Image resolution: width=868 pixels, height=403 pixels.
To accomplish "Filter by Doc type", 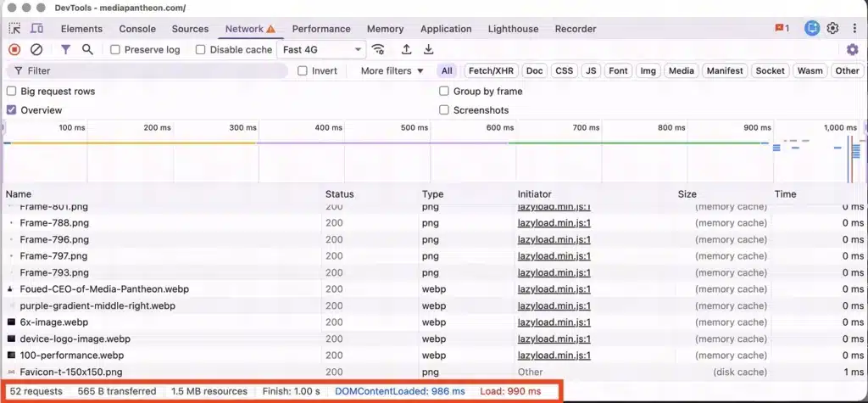I will [534, 71].
